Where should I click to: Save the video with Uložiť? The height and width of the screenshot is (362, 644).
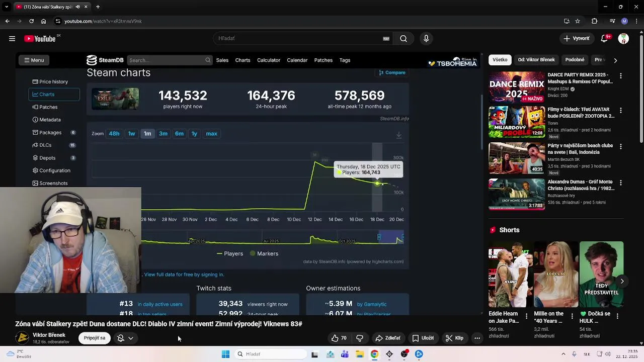(423, 338)
